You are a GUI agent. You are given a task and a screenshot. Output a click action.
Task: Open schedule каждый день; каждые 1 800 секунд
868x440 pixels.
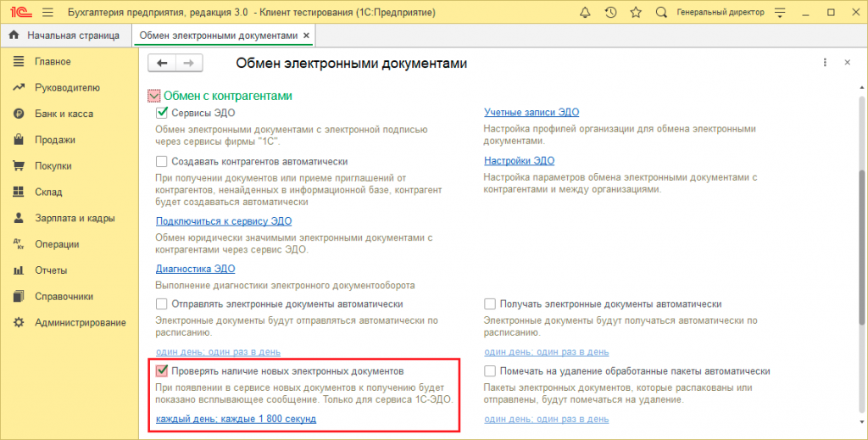pyautogui.click(x=236, y=419)
